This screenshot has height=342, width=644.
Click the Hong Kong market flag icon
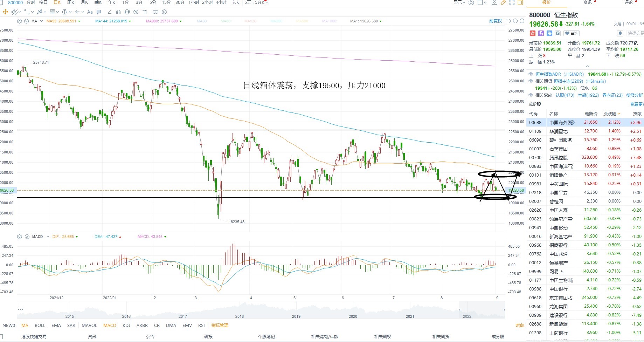tap(533, 33)
